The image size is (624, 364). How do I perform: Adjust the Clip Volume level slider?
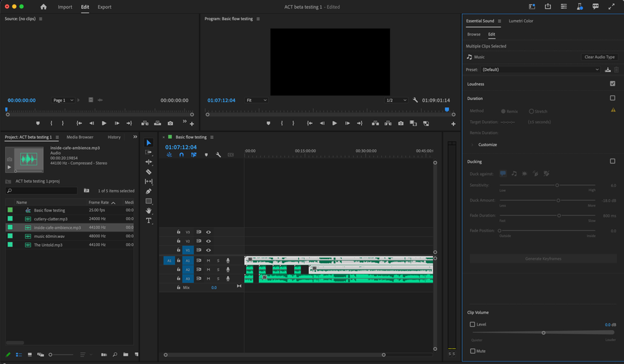tap(543, 333)
